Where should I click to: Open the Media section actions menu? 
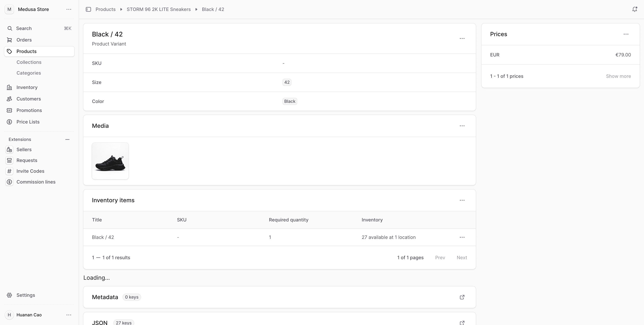[x=462, y=126]
